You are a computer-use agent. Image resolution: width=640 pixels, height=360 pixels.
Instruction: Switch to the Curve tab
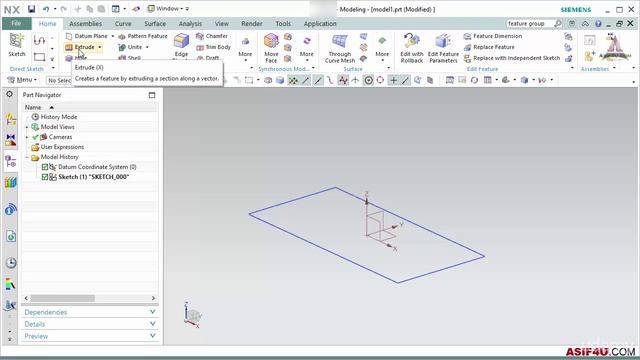pyautogui.click(x=123, y=24)
